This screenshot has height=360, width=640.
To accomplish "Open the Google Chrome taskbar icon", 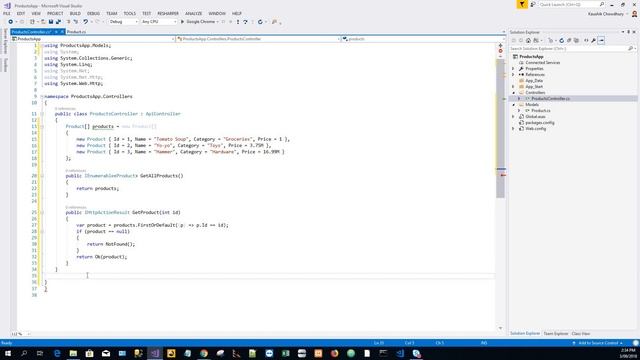I will point(204,353).
